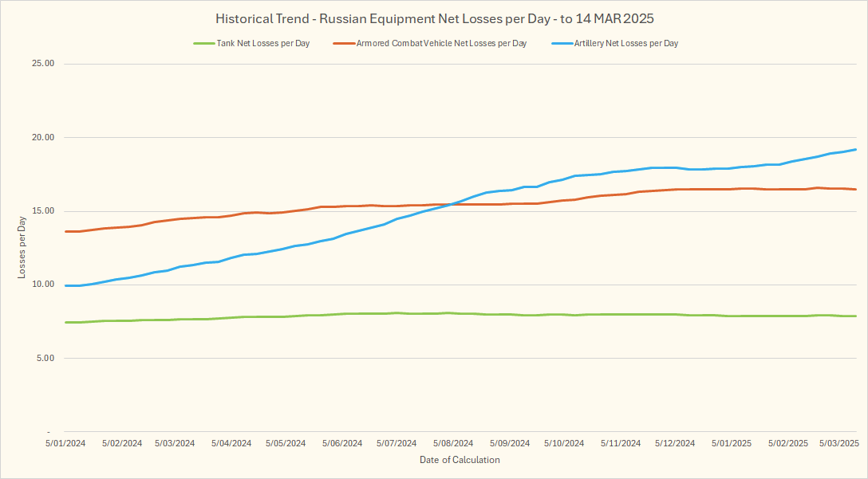Select the 'Losses per Day' vertical axis title

(22, 248)
